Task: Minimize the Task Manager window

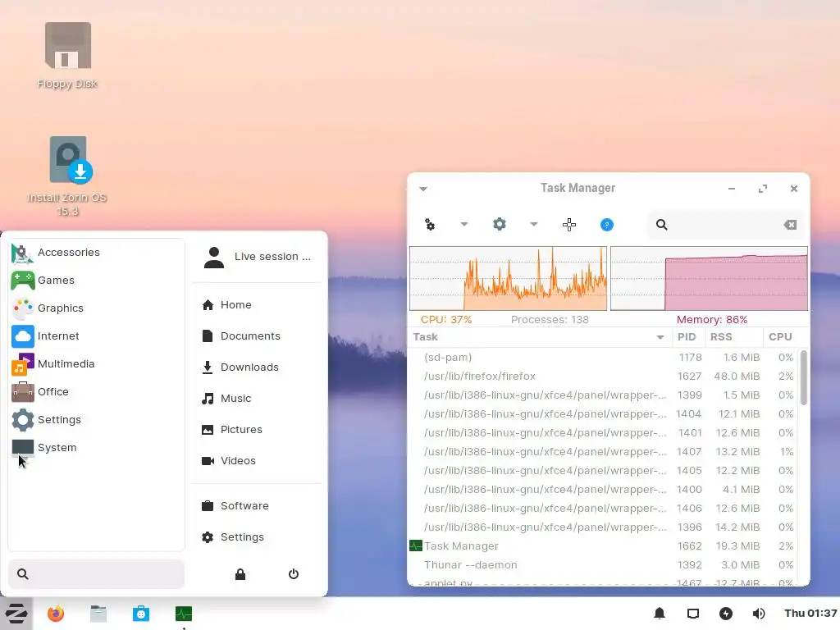Action: (732, 189)
